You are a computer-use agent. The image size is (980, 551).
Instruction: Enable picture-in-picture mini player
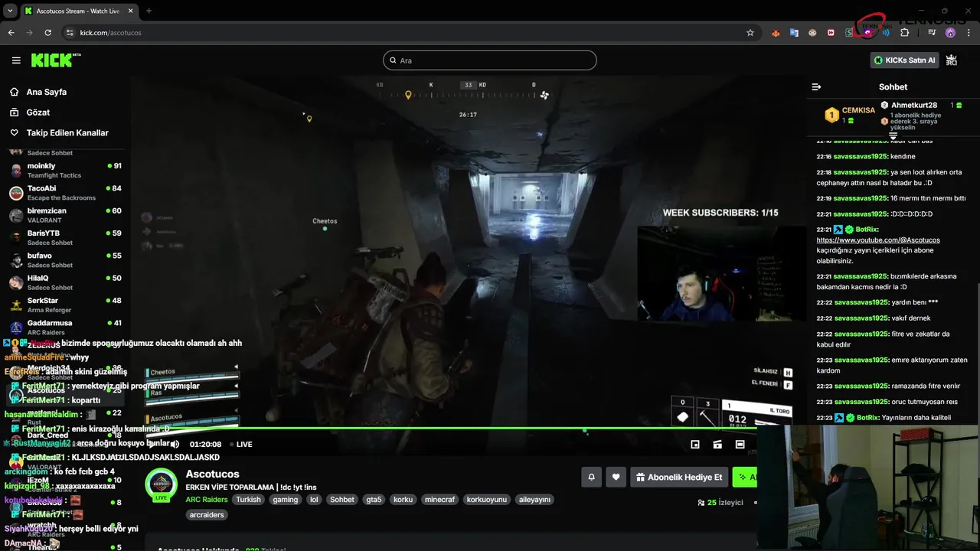[x=695, y=444]
